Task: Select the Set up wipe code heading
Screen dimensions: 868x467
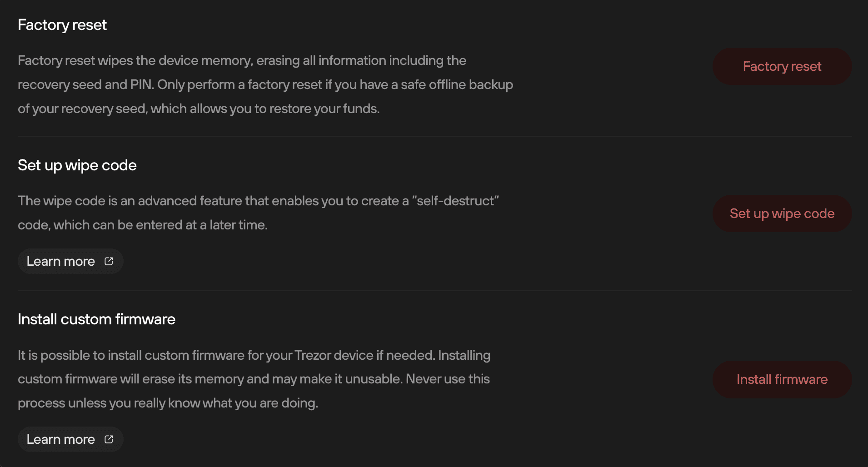Action: coord(77,165)
